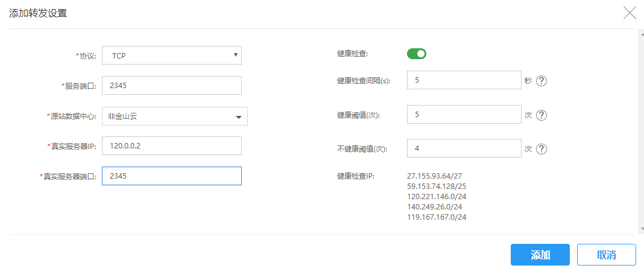Click the 添加 button

click(x=540, y=255)
